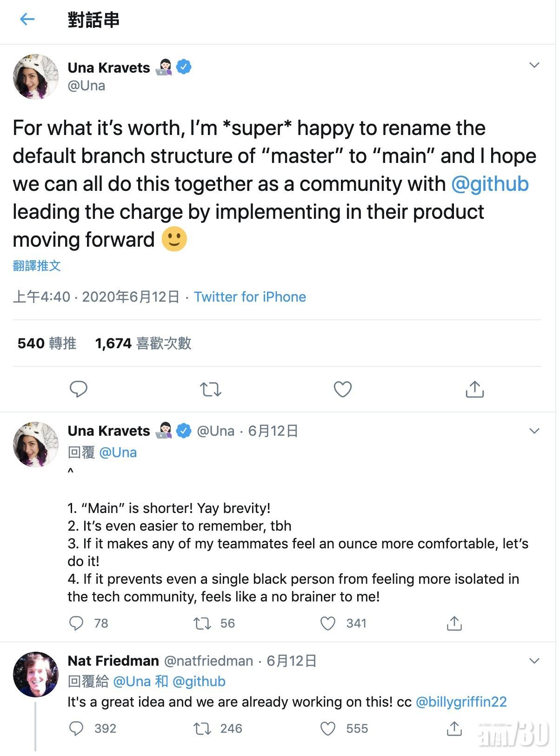Screen dimensions: 560x756
Task: Reply to the main tweet
Action: [78, 389]
